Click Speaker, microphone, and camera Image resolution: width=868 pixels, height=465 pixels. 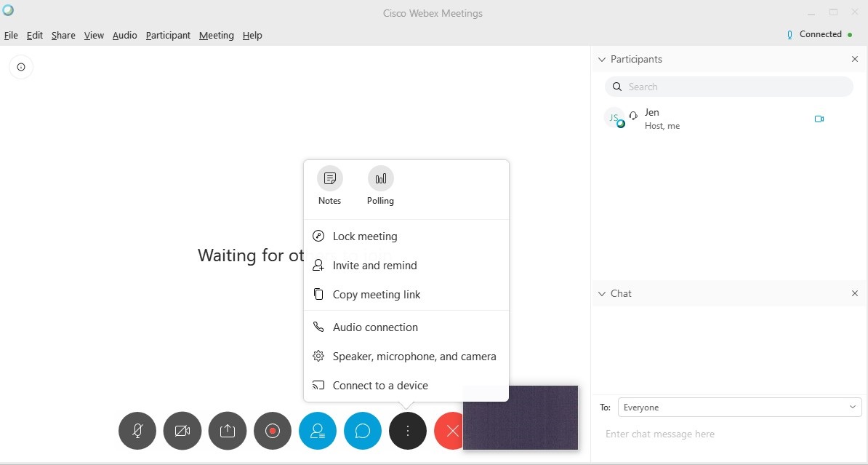click(x=414, y=357)
